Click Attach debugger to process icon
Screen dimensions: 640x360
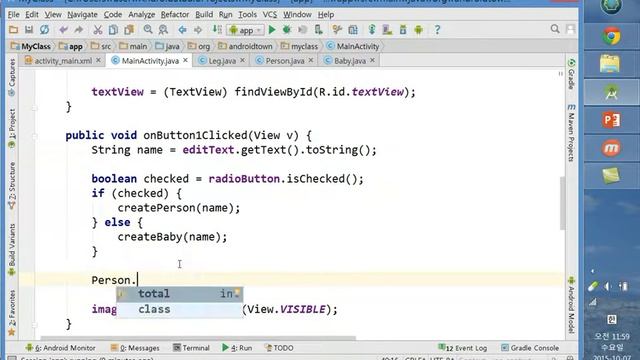click(x=318, y=30)
